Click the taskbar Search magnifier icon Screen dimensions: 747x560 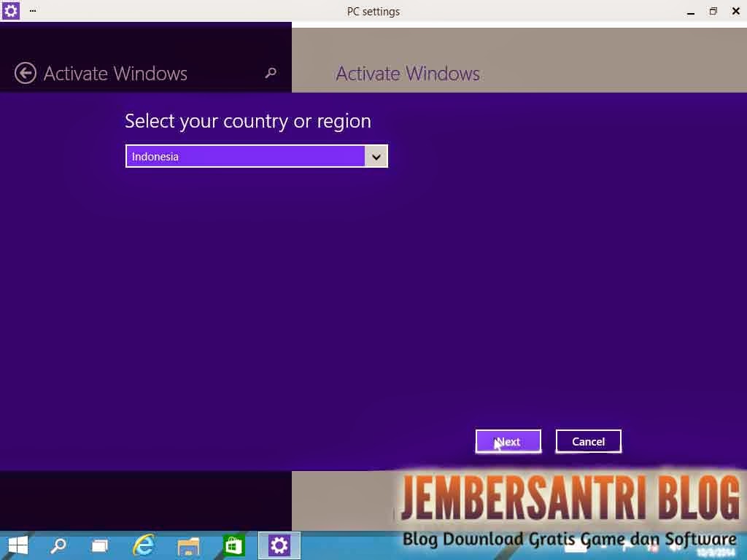pyautogui.click(x=58, y=545)
